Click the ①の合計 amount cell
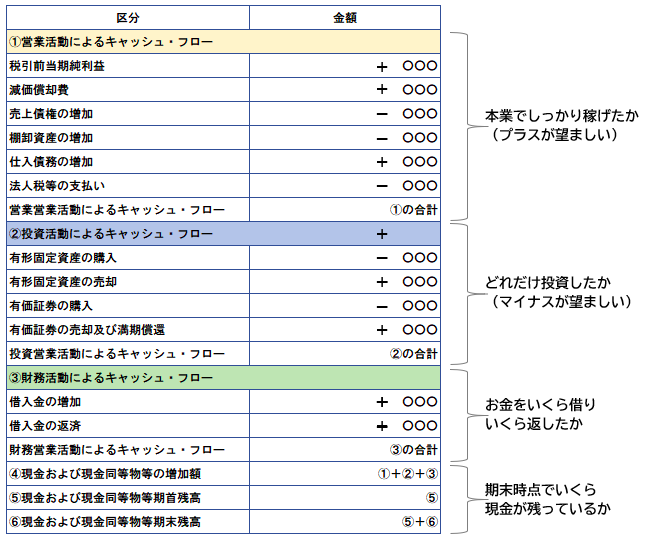The width and height of the screenshot is (654, 545). point(345,210)
